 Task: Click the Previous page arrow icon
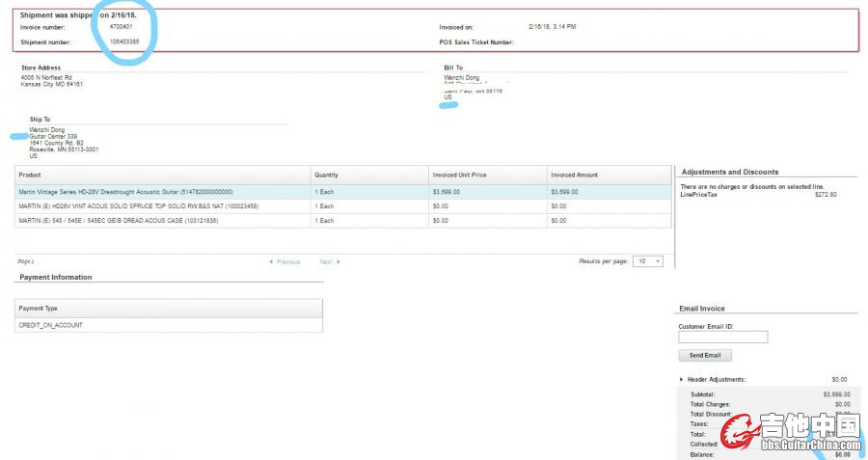pyautogui.click(x=270, y=262)
